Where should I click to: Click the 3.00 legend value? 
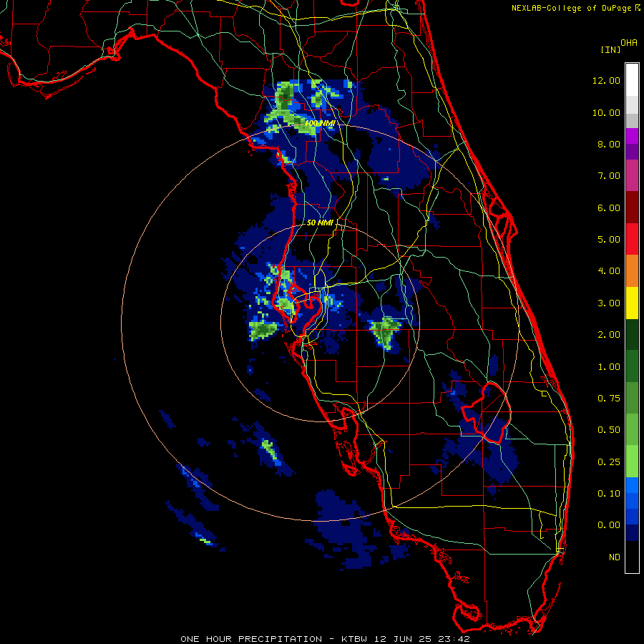coord(609,303)
